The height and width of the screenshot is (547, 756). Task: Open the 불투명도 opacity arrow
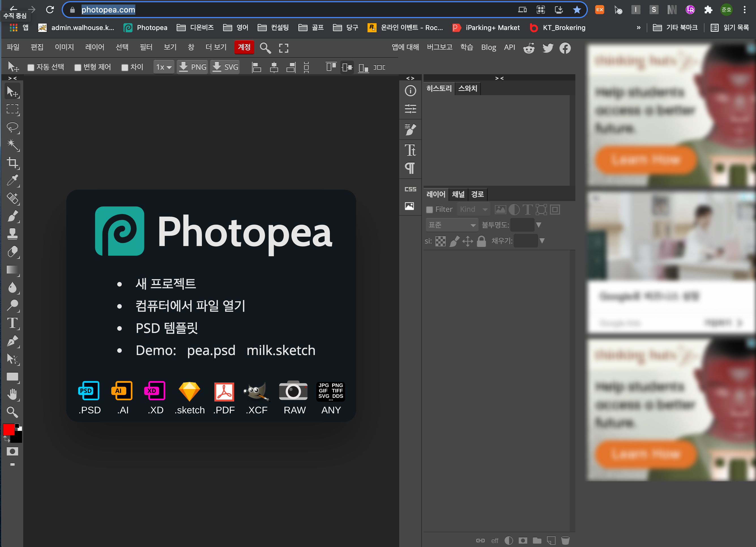tap(538, 225)
